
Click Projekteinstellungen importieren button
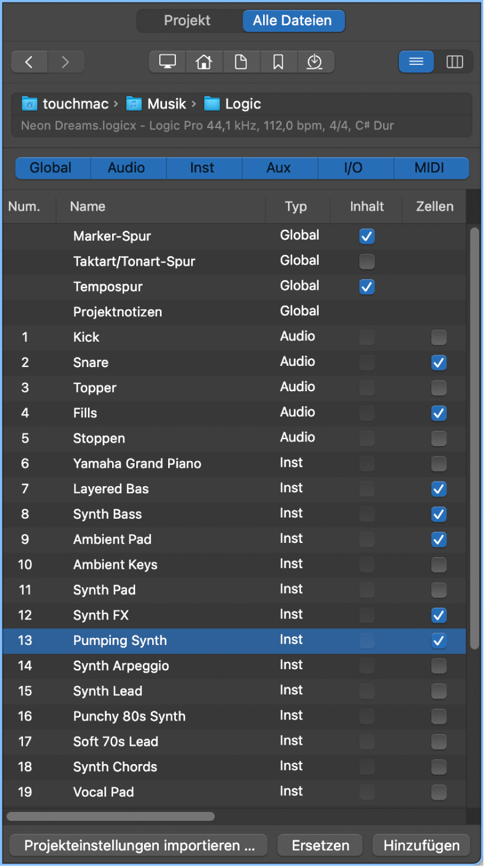click(x=139, y=846)
